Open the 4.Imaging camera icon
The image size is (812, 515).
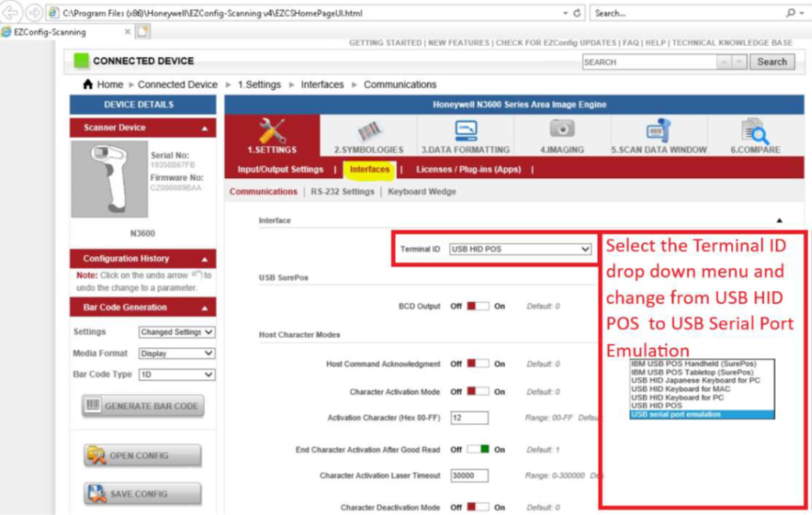click(562, 129)
